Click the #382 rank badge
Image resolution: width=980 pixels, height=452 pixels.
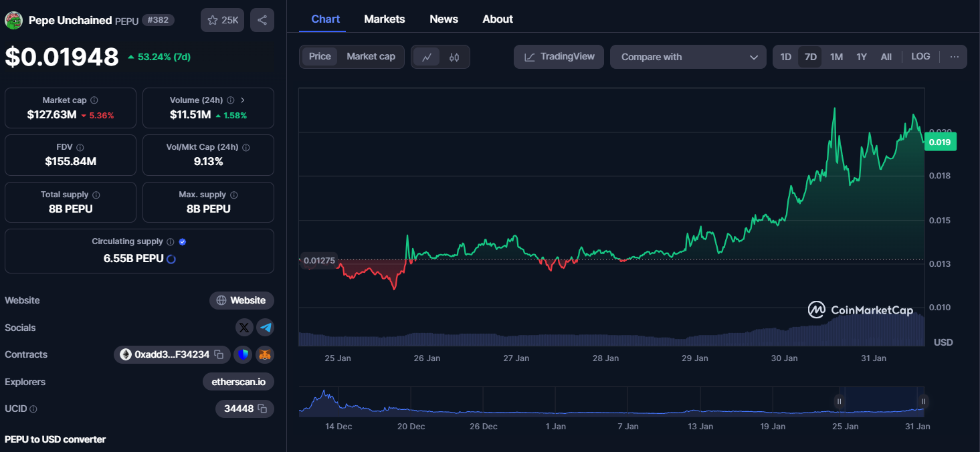(158, 20)
